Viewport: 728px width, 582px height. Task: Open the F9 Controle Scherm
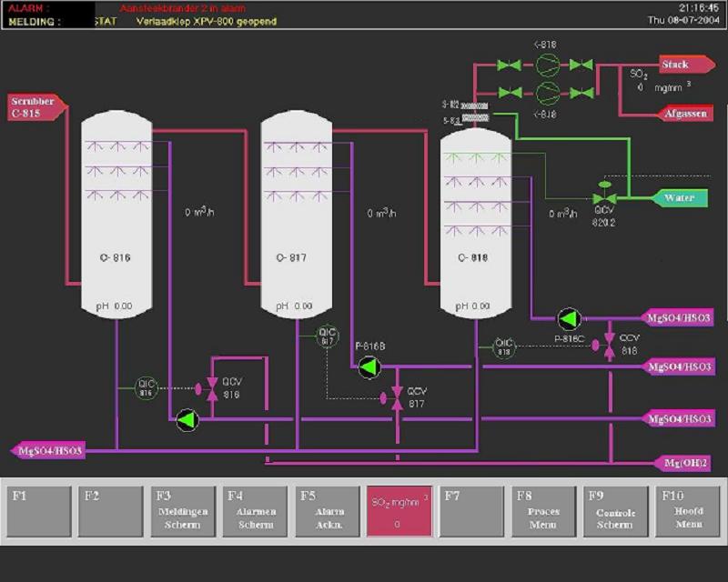tap(616, 511)
